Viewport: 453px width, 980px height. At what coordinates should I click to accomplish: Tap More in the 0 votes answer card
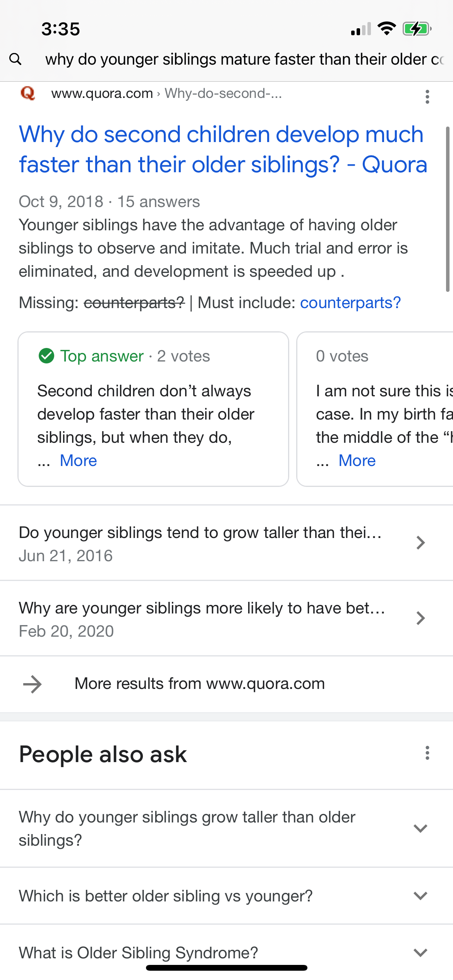click(x=357, y=461)
